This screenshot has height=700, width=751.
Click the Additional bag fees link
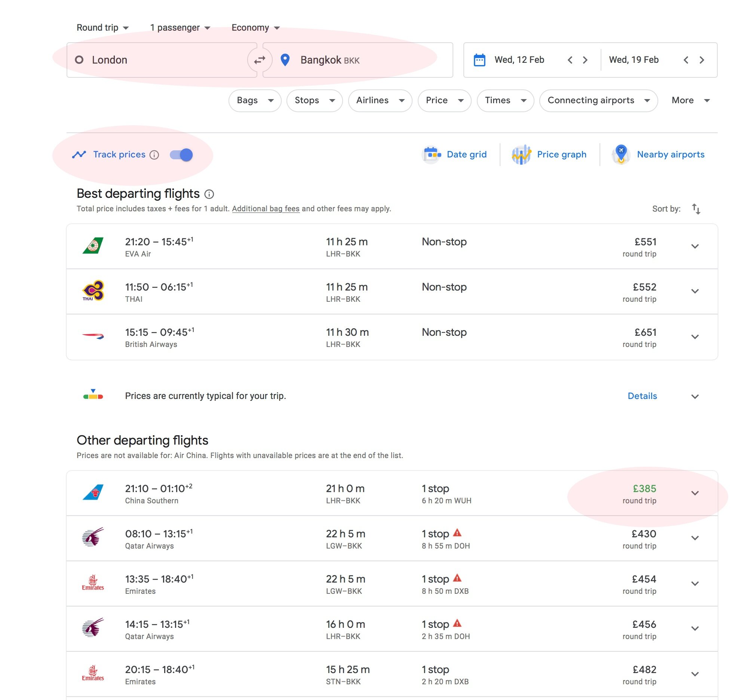[x=266, y=209]
